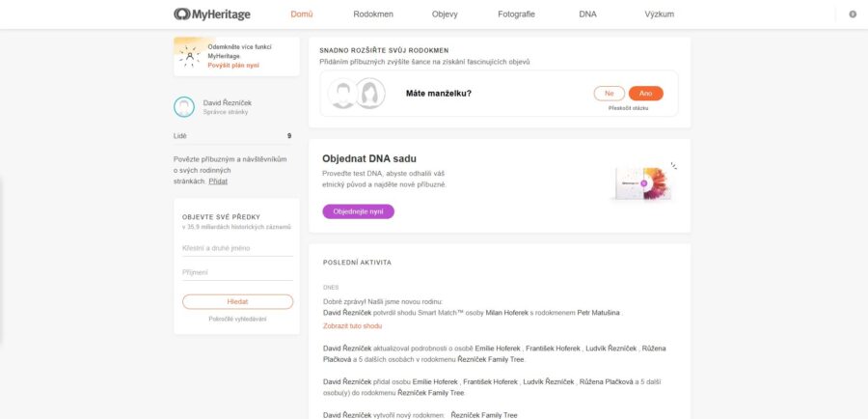868x419 pixels.
Task: Open the Rodokmen menu
Action: (373, 14)
